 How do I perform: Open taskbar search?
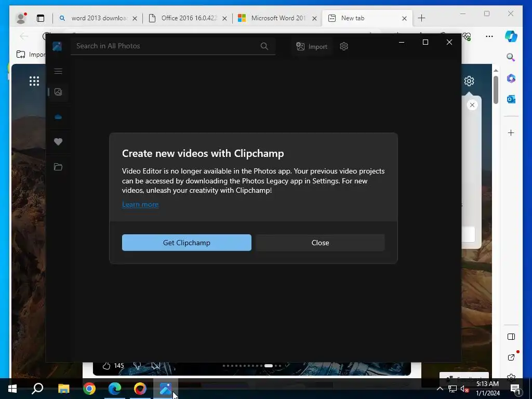(37, 389)
